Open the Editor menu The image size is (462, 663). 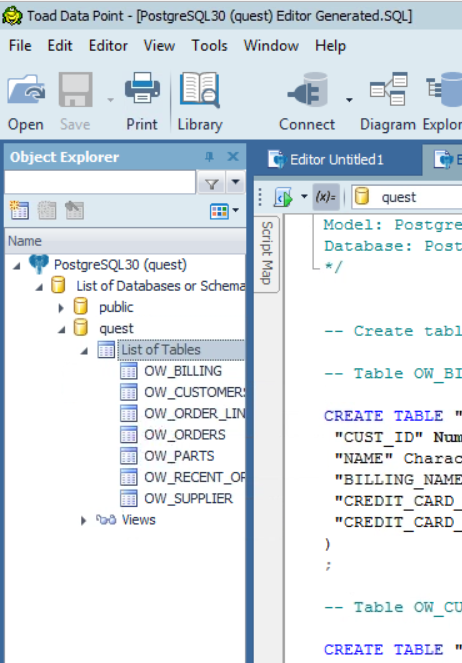108,46
